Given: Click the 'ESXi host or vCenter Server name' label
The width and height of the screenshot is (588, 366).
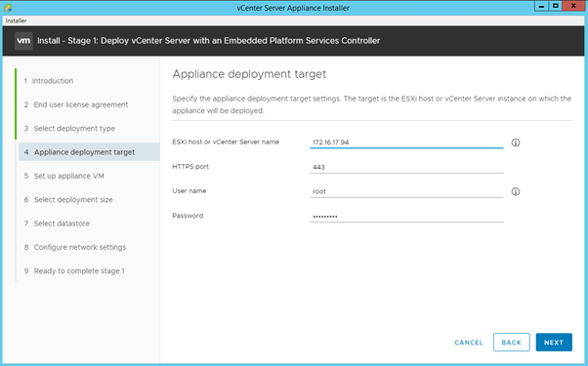Looking at the screenshot, I should pyautogui.click(x=226, y=142).
